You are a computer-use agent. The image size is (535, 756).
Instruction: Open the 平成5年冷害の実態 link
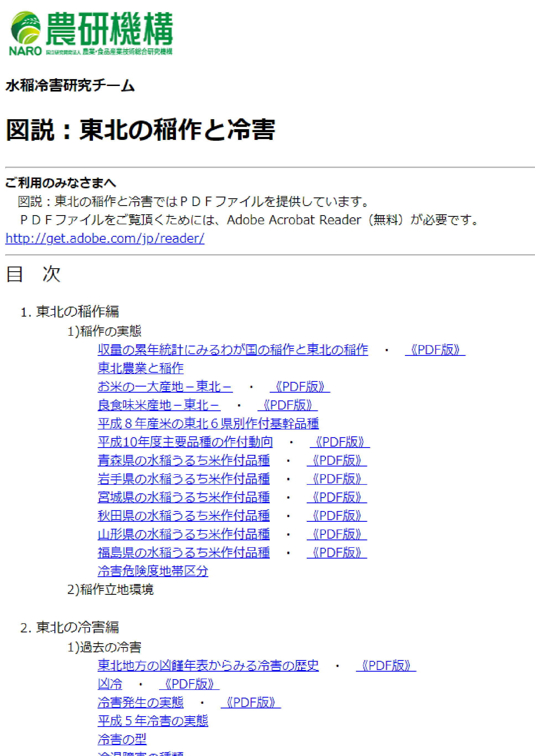pos(153,721)
